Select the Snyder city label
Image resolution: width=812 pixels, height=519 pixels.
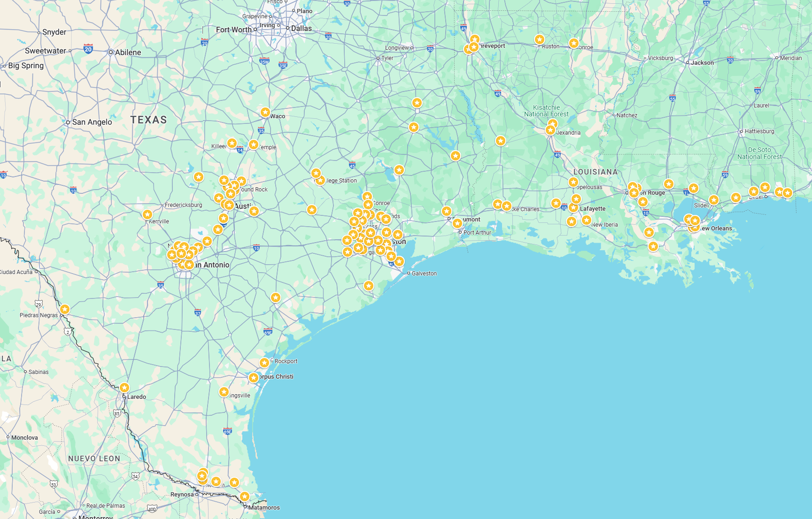click(x=54, y=32)
